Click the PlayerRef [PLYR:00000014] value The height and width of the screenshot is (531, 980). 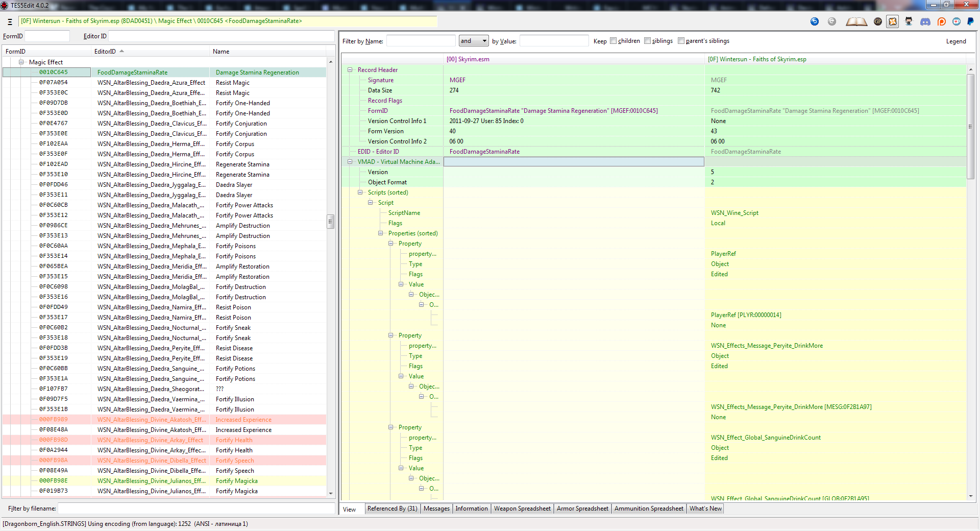(x=836, y=315)
